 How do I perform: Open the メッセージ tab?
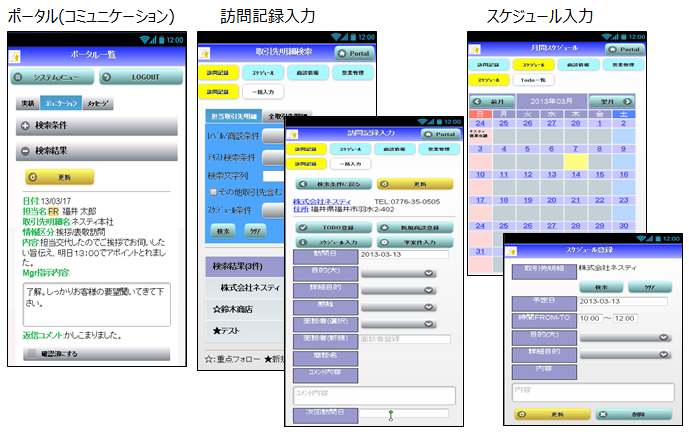(x=98, y=103)
